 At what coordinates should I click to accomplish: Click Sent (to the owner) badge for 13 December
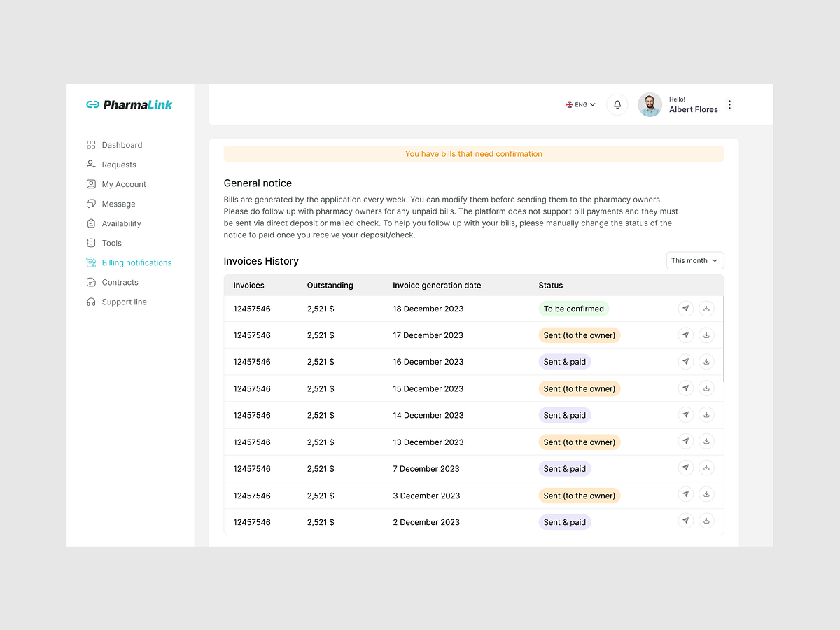(x=580, y=442)
